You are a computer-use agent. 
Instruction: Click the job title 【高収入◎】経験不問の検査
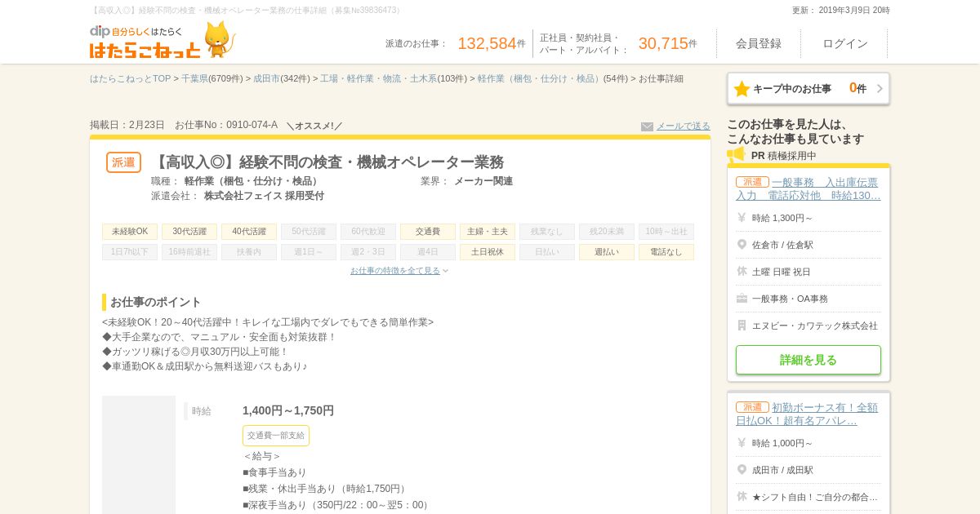(x=327, y=162)
